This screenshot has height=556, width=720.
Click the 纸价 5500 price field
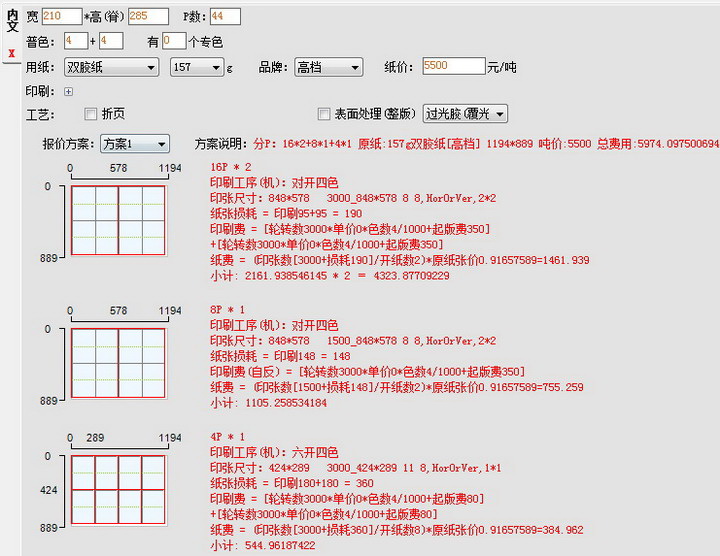pyautogui.click(x=454, y=66)
